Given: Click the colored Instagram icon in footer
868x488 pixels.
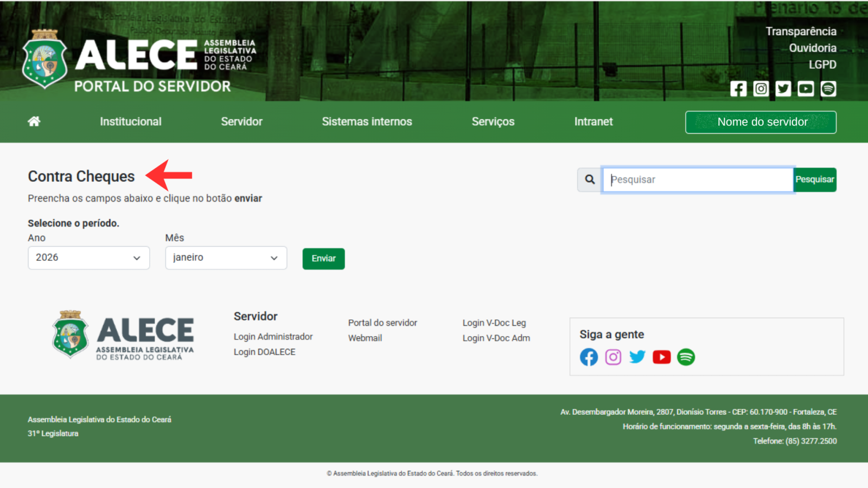Looking at the screenshot, I should [x=613, y=357].
